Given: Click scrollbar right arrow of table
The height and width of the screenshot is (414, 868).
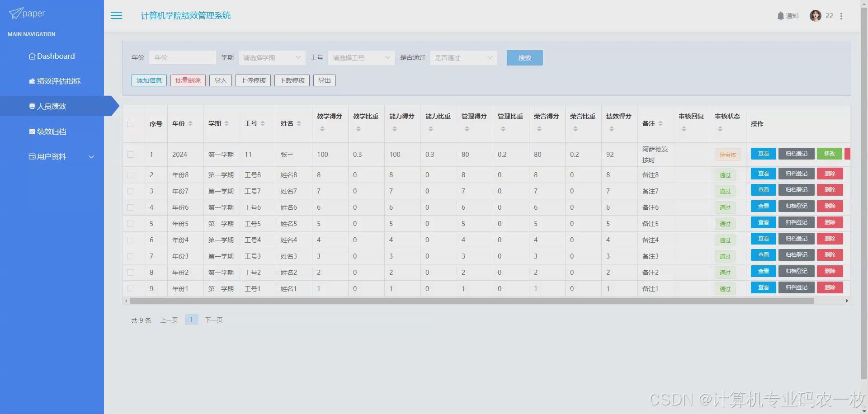Looking at the screenshot, I should point(847,301).
